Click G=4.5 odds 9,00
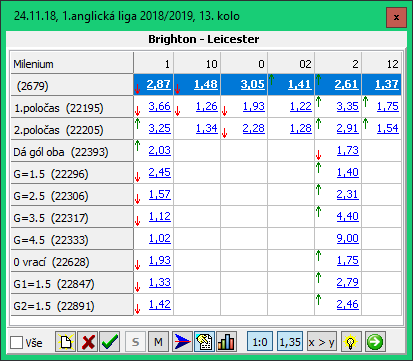The height and width of the screenshot is (361, 413). point(348,238)
